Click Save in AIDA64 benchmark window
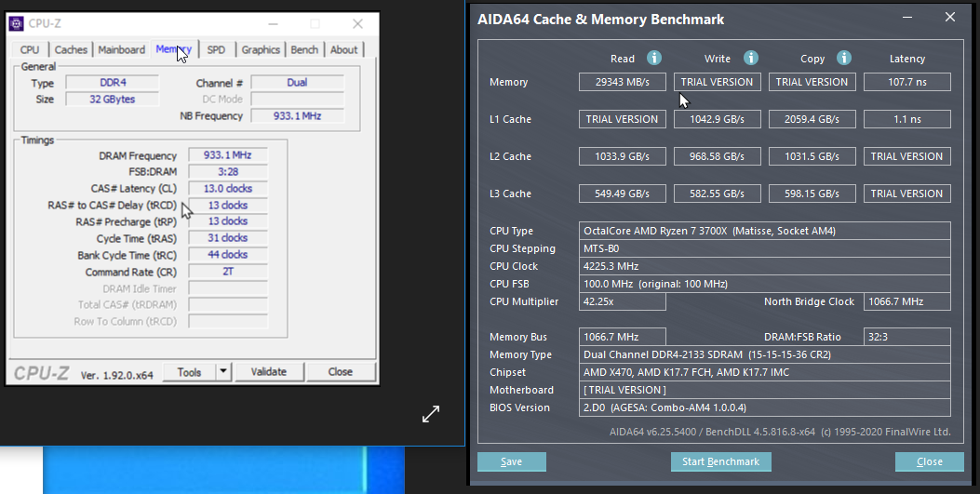The width and height of the screenshot is (980, 494). tap(511, 461)
